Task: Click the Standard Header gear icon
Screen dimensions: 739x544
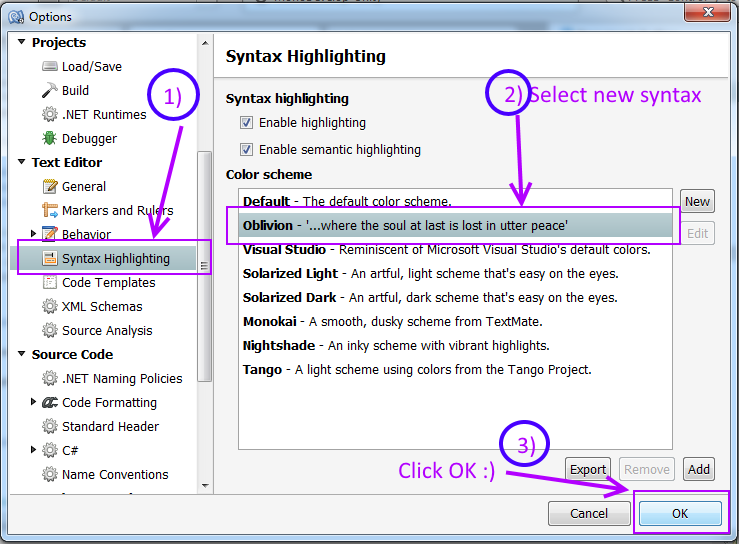Action: coord(49,427)
